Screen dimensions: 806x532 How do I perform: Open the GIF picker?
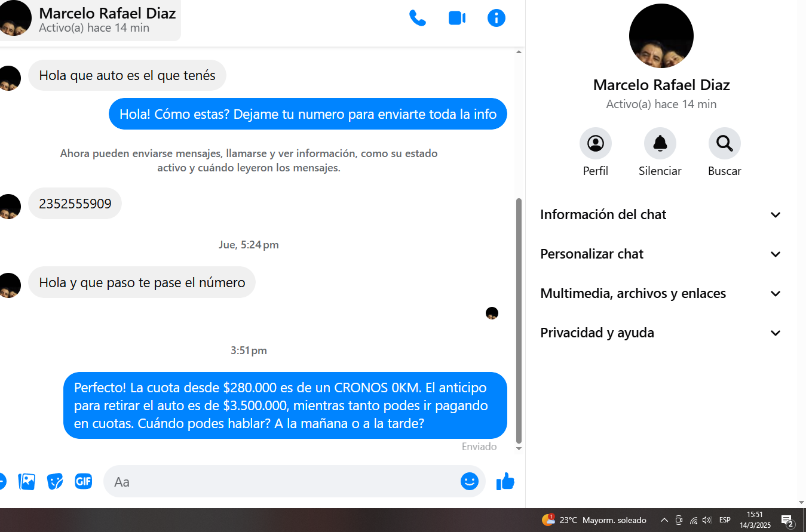click(83, 481)
